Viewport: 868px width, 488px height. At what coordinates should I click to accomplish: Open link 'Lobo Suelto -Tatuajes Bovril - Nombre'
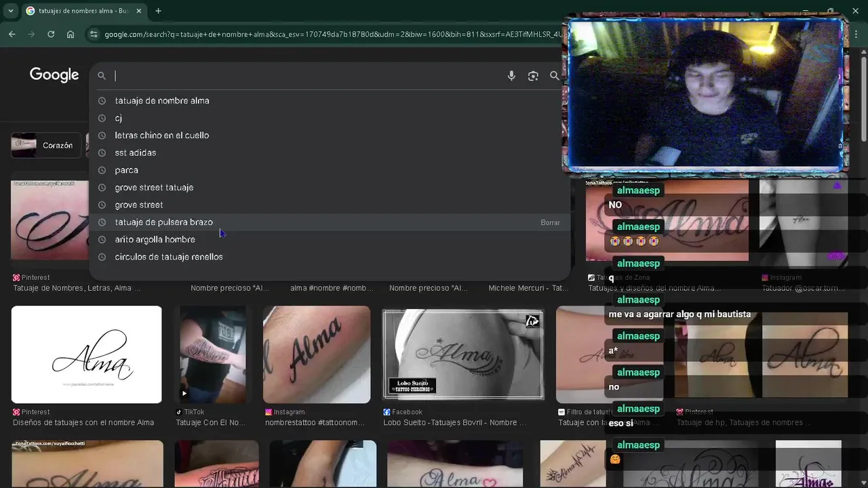pos(454,422)
